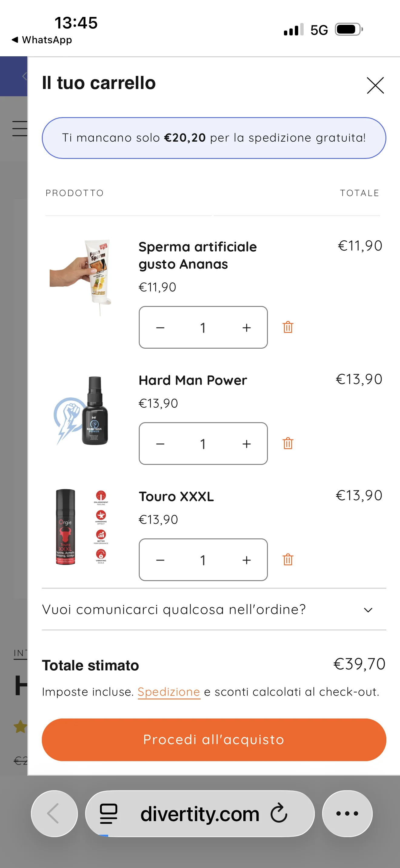Open the browser three-dots menu
Image resolution: width=400 pixels, height=868 pixels.
coord(347,814)
